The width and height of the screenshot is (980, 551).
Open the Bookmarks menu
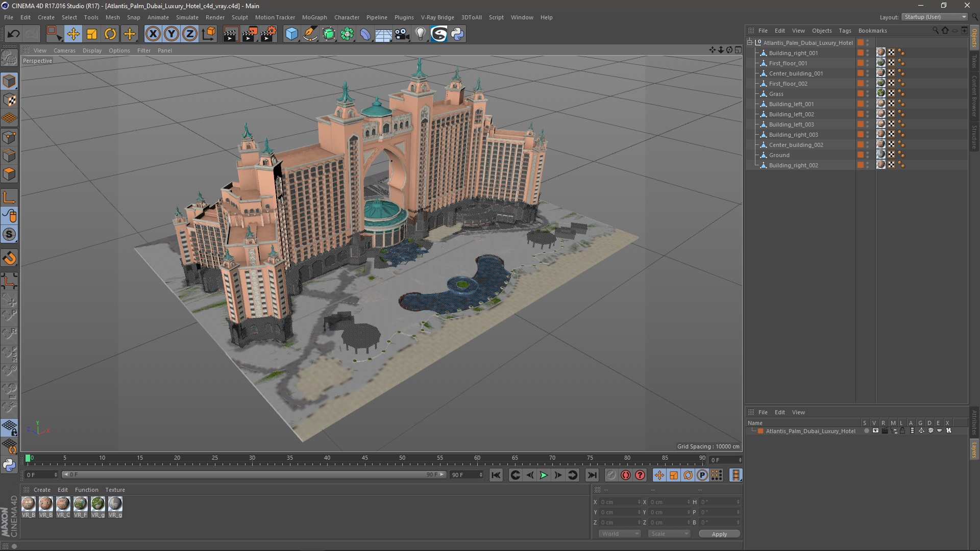(x=872, y=31)
